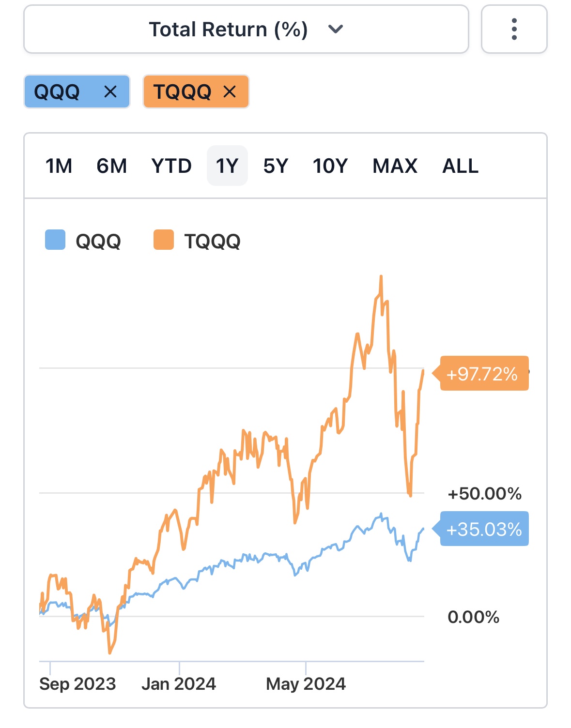The width and height of the screenshot is (571, 728).
Task: Expand the Total Return (%) dropdown chevron
Action: pos(335,30)
